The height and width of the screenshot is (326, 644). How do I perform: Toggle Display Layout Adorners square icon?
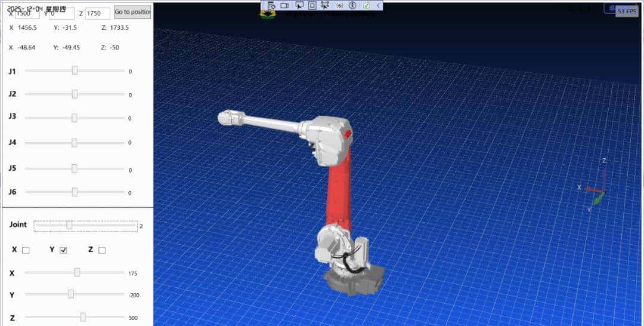click(312, 5)
